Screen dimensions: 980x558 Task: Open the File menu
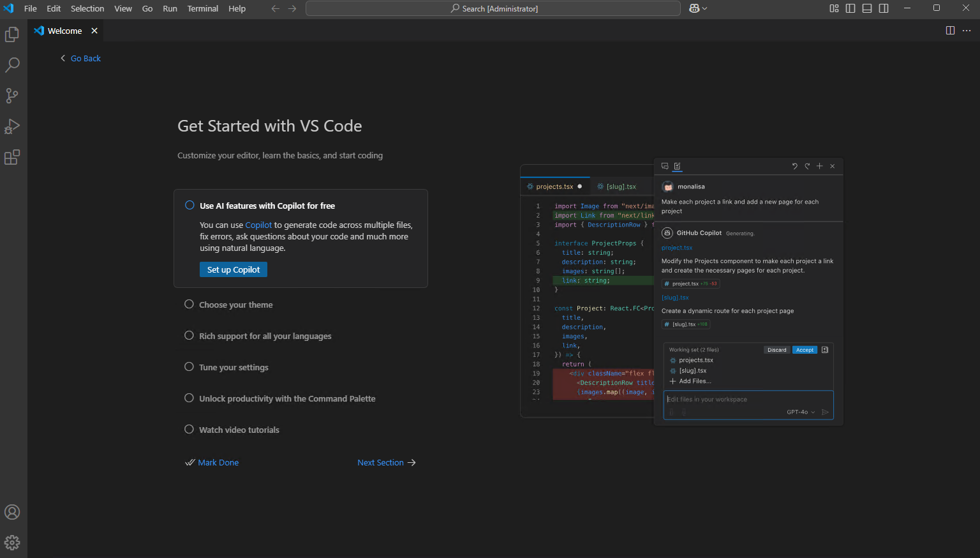[x=31, y=8]
